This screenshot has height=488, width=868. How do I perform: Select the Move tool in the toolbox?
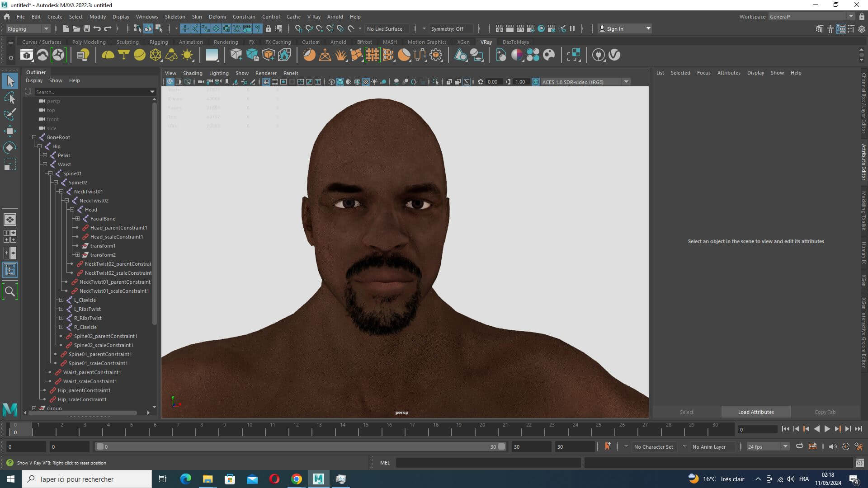tap(10, 131)
